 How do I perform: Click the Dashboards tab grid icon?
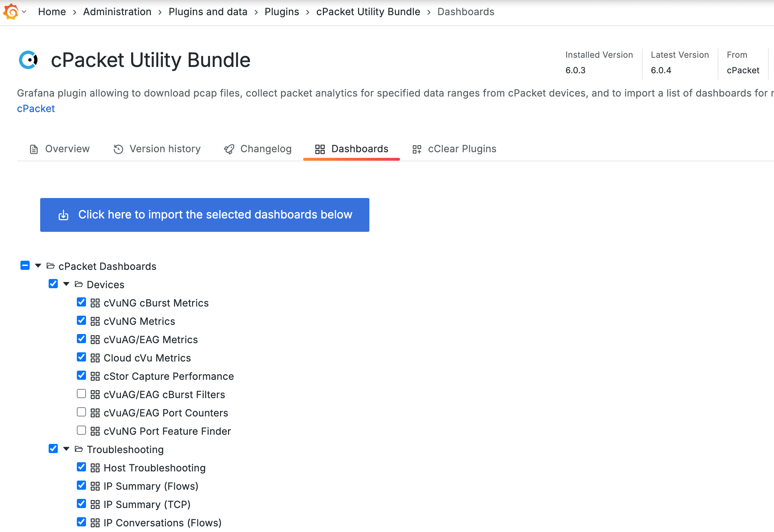coord(320,149)
